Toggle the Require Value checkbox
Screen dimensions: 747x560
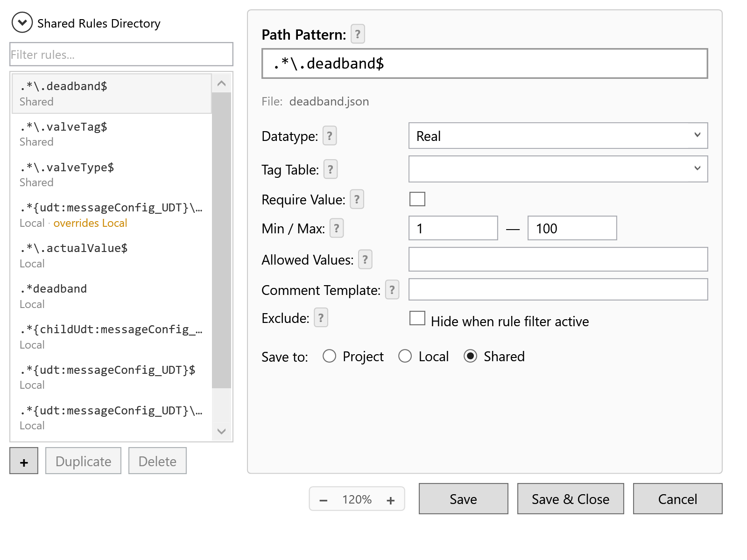tap(417, 199)
